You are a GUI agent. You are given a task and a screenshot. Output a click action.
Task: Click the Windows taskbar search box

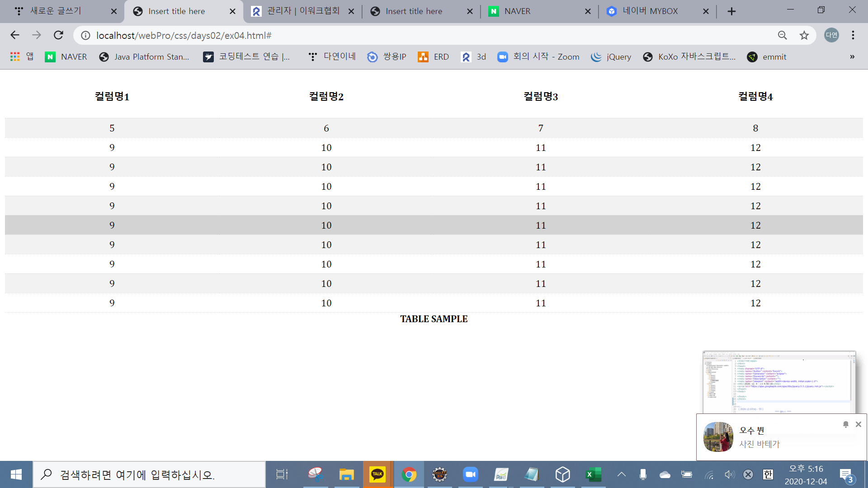pyautogui.click(x=149, y=474)
